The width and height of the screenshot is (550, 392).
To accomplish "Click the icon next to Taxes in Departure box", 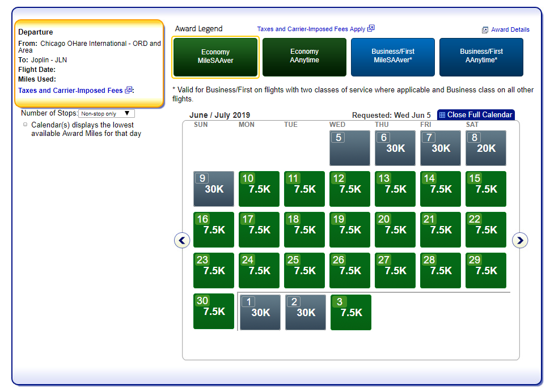I will click(129, 90).
